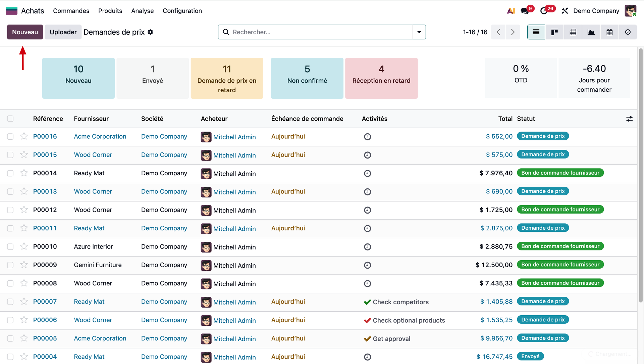This screenshot has height=364, width=644.
Task: Select checkbox for order P00010
Action: coord(10,246)
